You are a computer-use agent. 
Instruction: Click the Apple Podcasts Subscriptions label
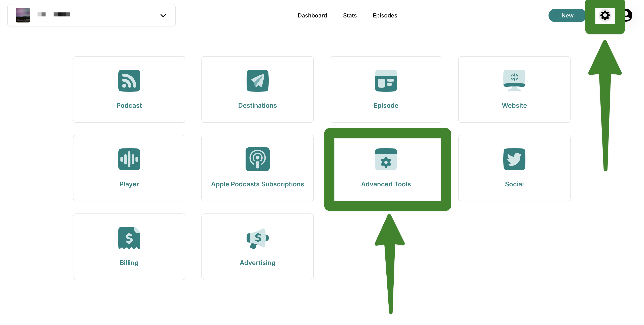coord(257,184)
